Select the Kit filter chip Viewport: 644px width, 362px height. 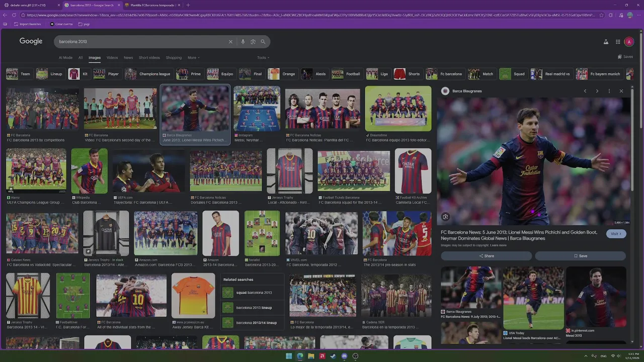click(x=79, y=74)
